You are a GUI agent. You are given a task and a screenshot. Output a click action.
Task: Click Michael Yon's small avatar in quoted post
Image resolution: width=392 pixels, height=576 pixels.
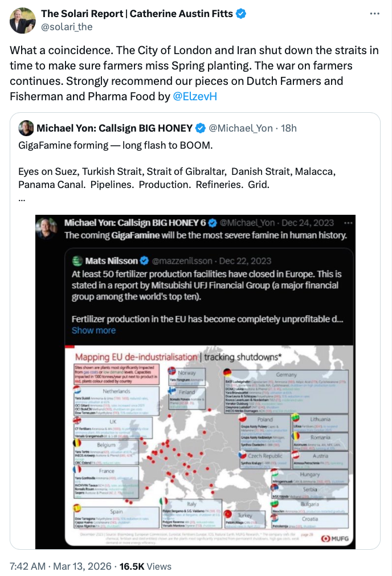click(26, 128)
